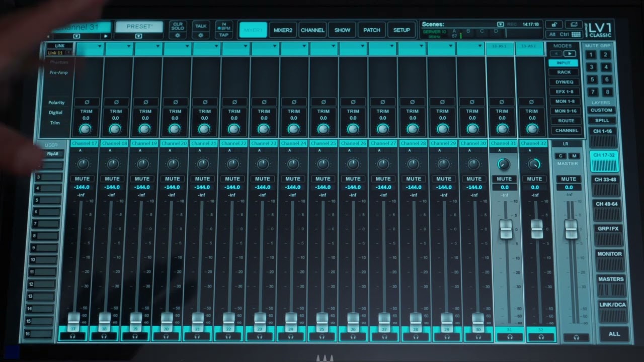The image size is (644, 362).
Task: Open the PRESET dropdown arrow
Action: [138, 36]
